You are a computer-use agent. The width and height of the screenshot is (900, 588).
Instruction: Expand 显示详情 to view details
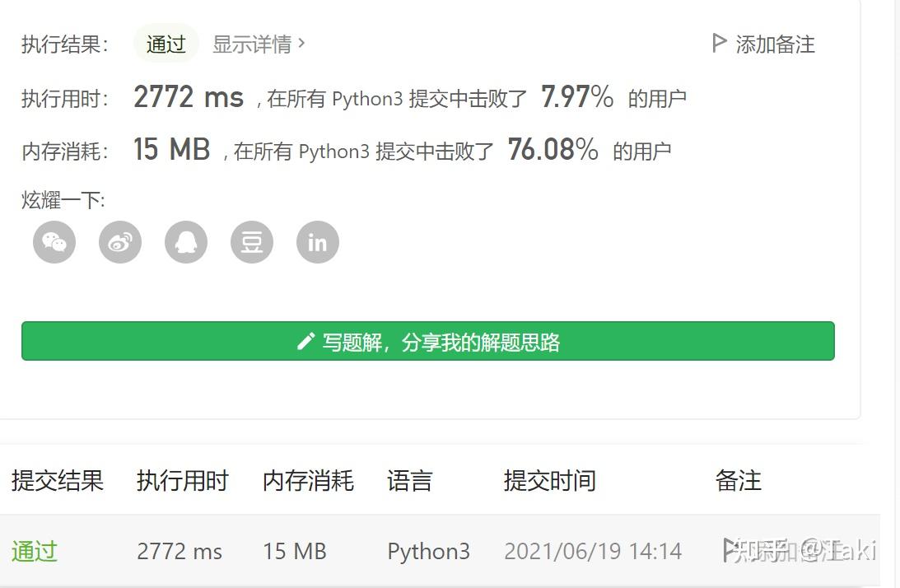tap(259, 44)
